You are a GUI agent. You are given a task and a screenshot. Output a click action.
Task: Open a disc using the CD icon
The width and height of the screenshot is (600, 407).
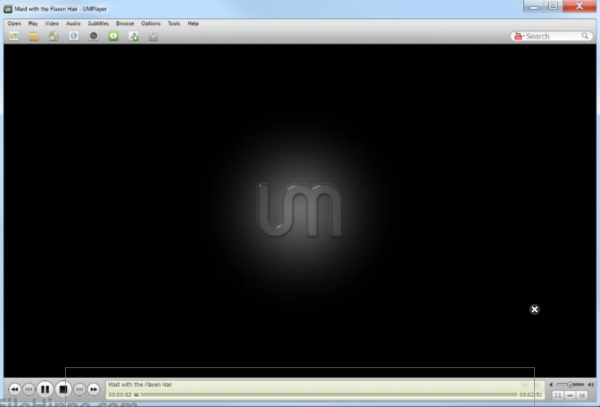tap(54, 36)
